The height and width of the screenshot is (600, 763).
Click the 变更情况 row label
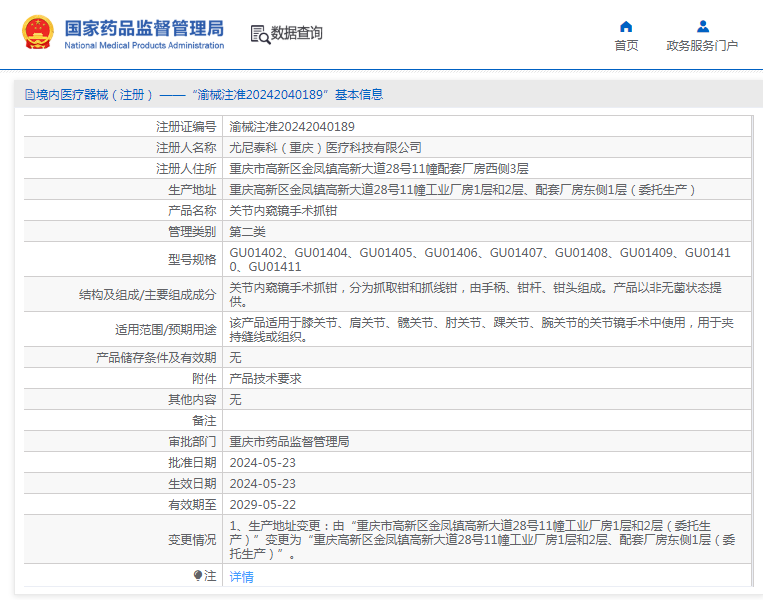pyautogui.click(x=192, y=540)
